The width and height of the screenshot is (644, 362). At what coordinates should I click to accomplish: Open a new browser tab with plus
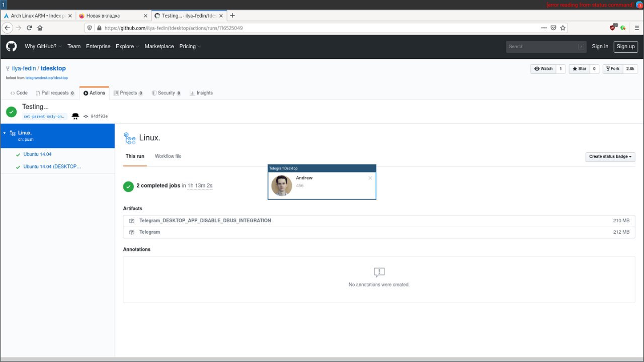click(x=232, y=16)
